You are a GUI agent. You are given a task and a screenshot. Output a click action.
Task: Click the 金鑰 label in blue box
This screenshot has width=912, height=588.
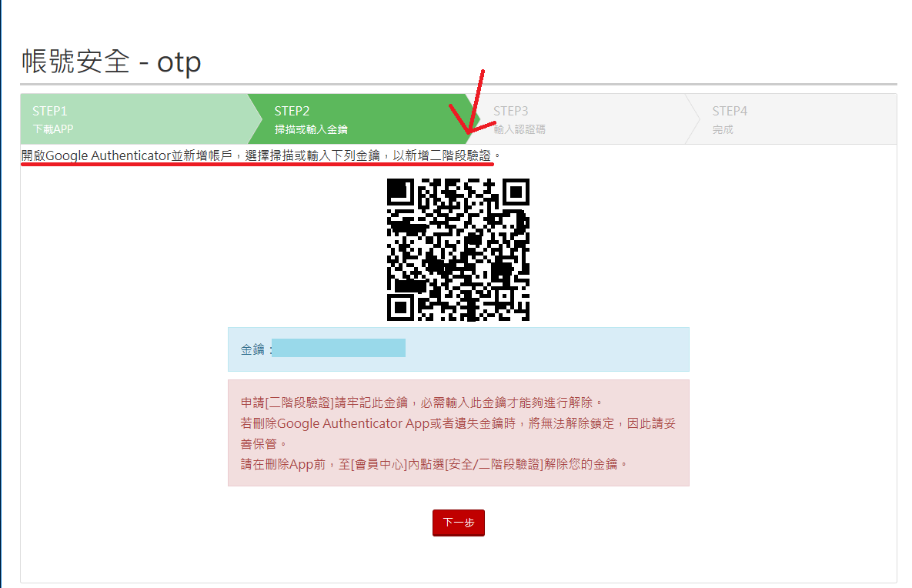click(252, 349)
